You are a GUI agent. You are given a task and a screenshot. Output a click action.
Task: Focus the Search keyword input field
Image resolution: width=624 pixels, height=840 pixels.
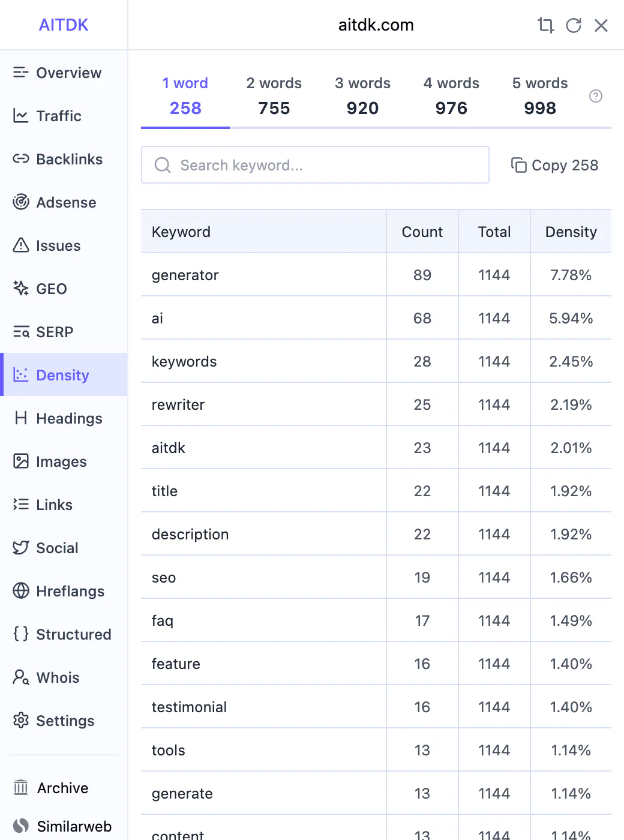[x=315, y=165]
